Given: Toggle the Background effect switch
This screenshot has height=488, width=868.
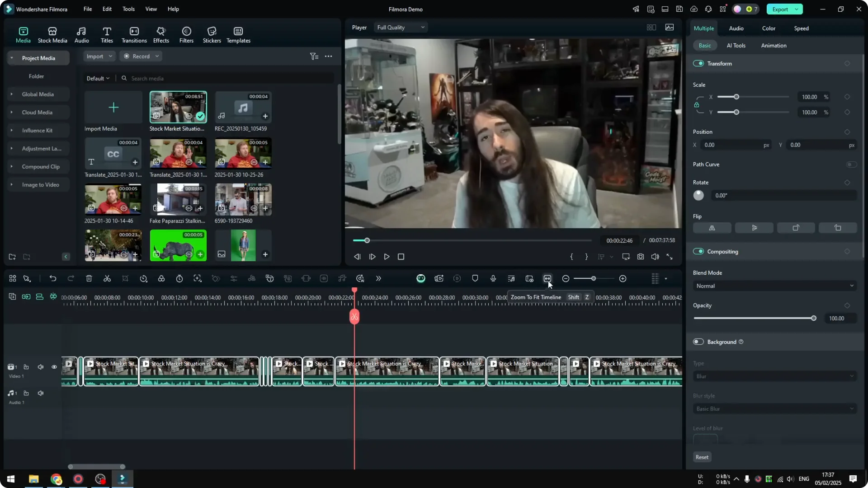Looking at the screenshot, I should (x=698, y=342).
